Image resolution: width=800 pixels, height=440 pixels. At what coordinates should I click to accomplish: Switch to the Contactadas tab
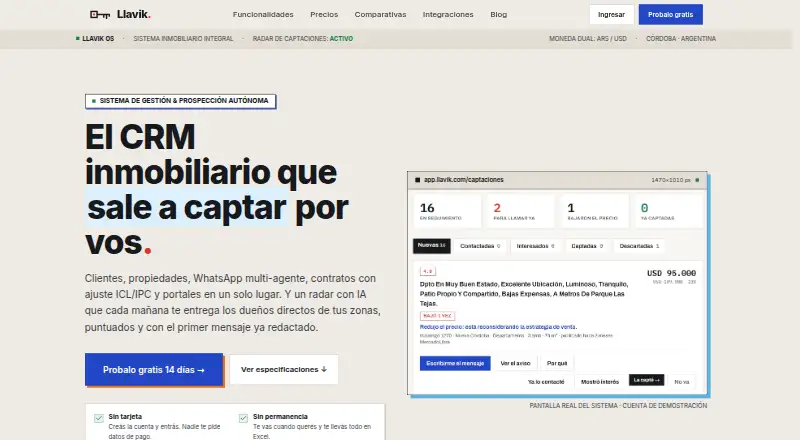click(x=480, y=246)
